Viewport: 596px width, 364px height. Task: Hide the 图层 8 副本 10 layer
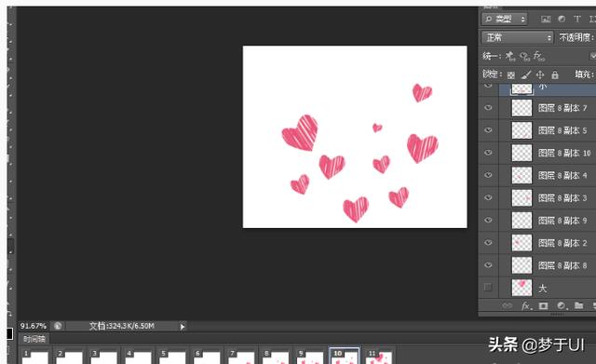click(488, 153)
